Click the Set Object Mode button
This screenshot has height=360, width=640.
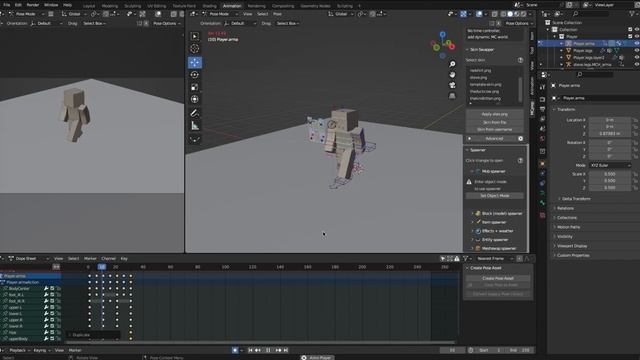tap(495, 196)
